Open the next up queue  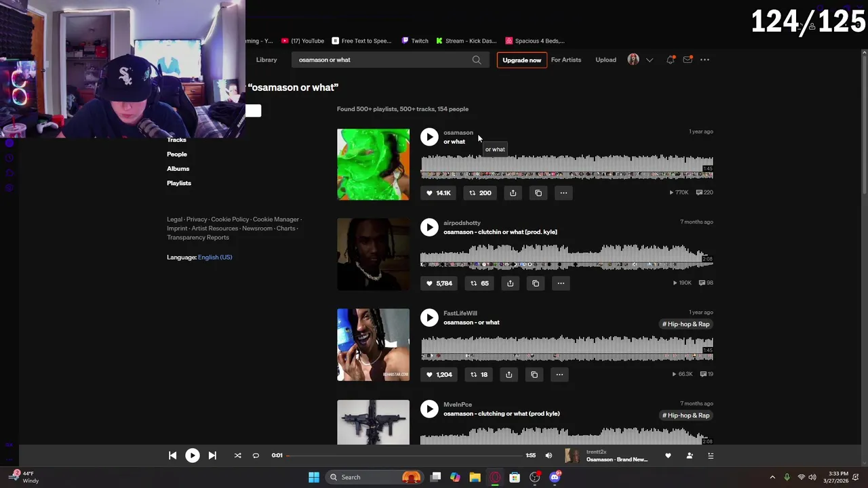point(711,455)
